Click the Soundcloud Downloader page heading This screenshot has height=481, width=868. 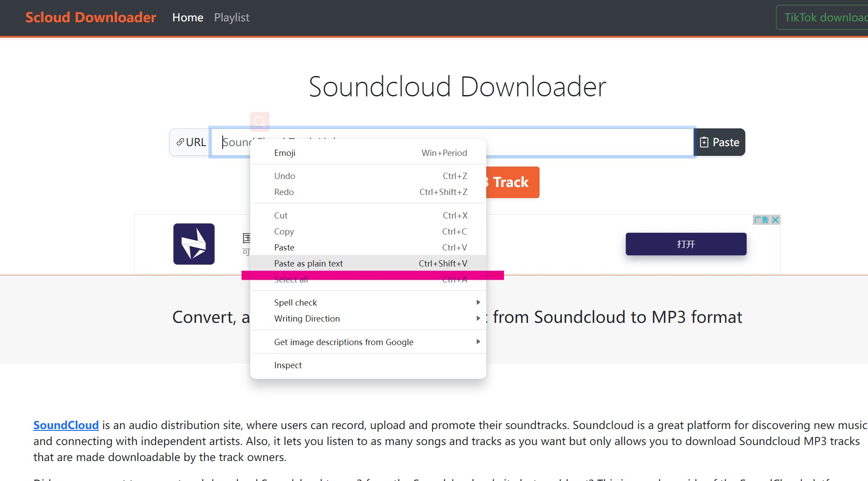point(457,86)
